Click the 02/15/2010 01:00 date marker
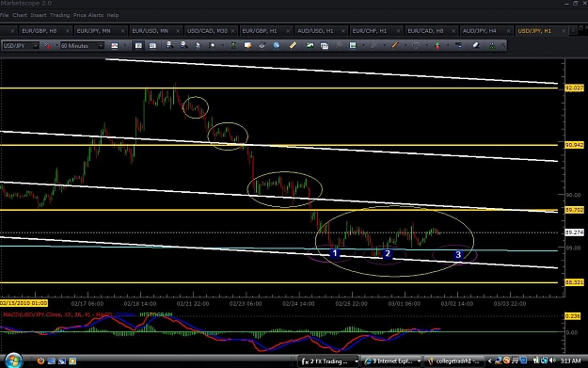The image size is (588, 368). pos(24,303)
